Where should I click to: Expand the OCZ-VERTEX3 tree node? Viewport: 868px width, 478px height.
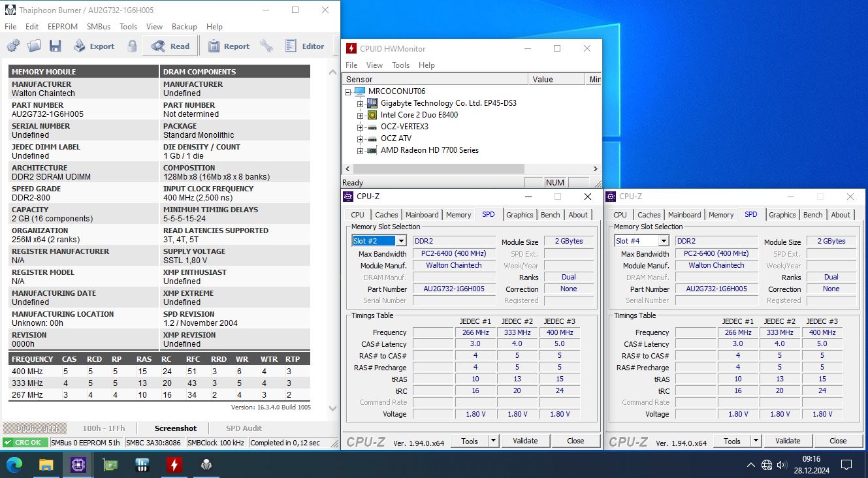(x=360, y=127)
